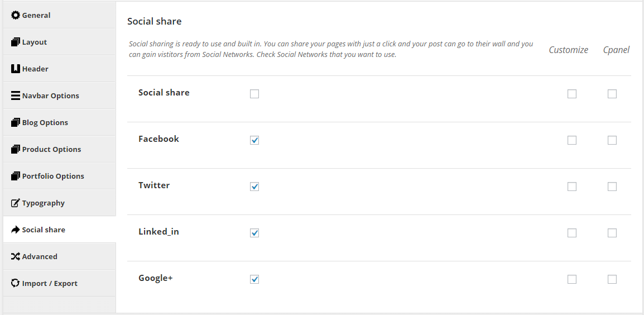Uncheck the Facebook sharing checkbox
This screenshot has width=644, height=315.
254,140
